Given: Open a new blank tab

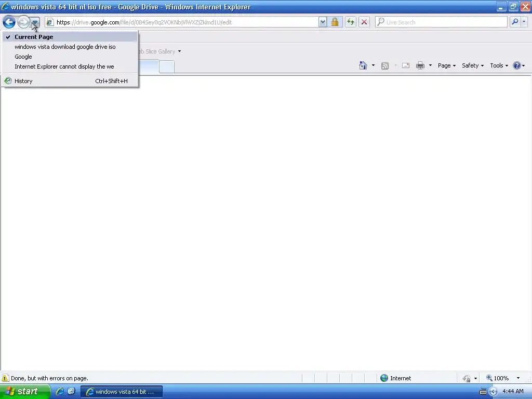Looking at the screenshot, I should [x=167, y=67].
